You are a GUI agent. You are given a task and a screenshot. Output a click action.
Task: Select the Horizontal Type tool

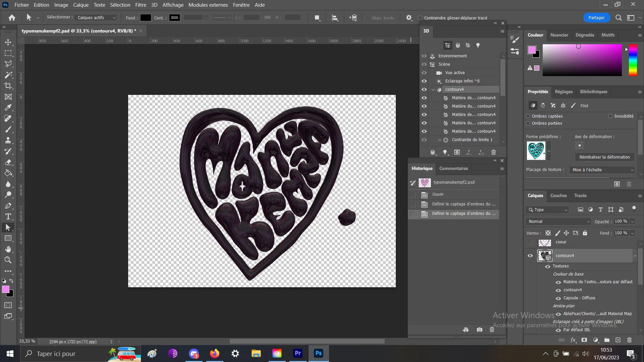(8, 217)
